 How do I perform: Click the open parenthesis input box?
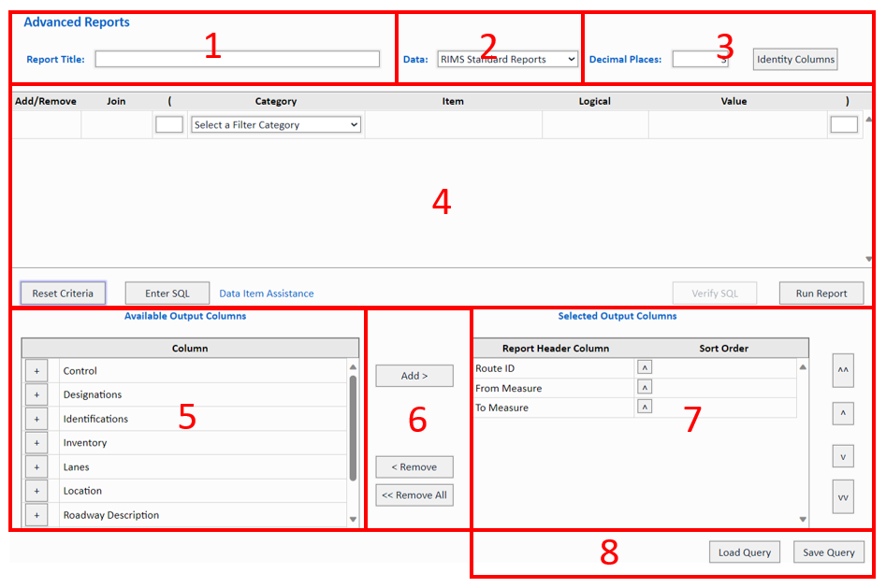169,124
